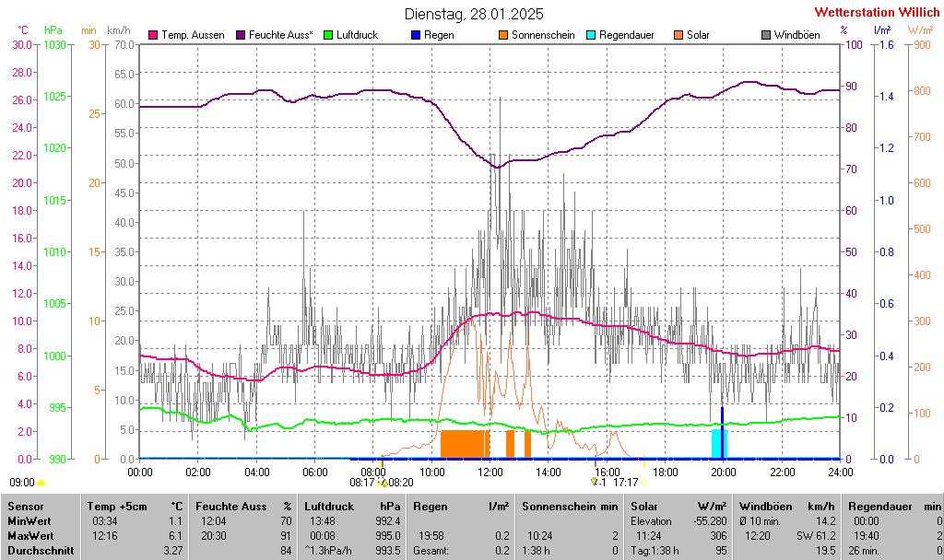Click the 'Durchschnitt' row label
Viewport: 944px width, 560px height.
pos(41,551)
